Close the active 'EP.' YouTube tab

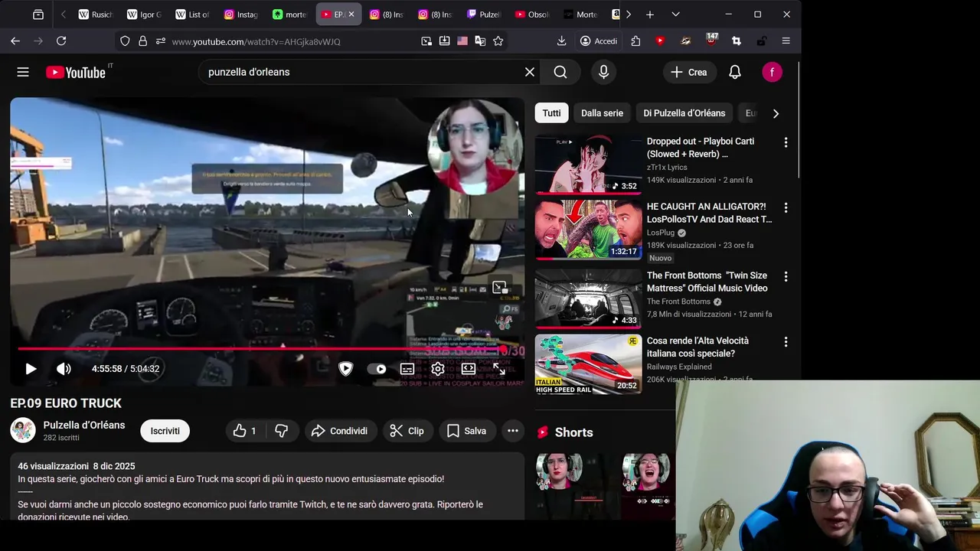(x=351, y=15)
